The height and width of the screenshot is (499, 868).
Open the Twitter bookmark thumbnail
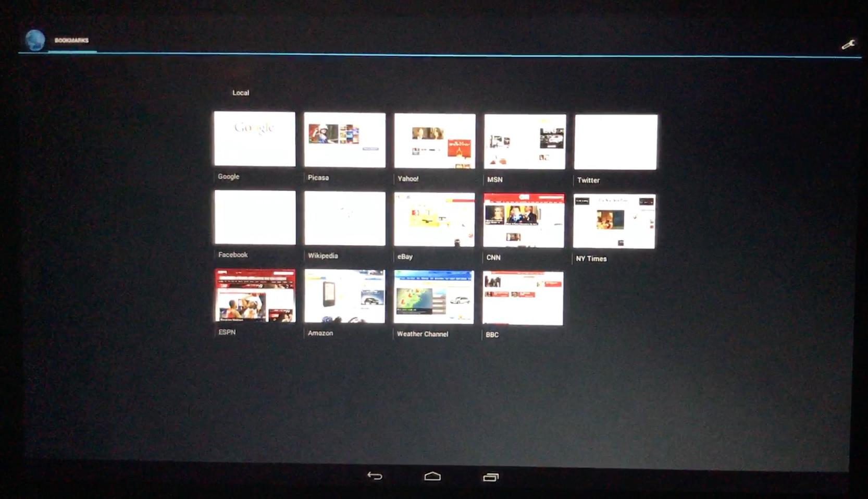pyautogui.click(x=615, y=142)
